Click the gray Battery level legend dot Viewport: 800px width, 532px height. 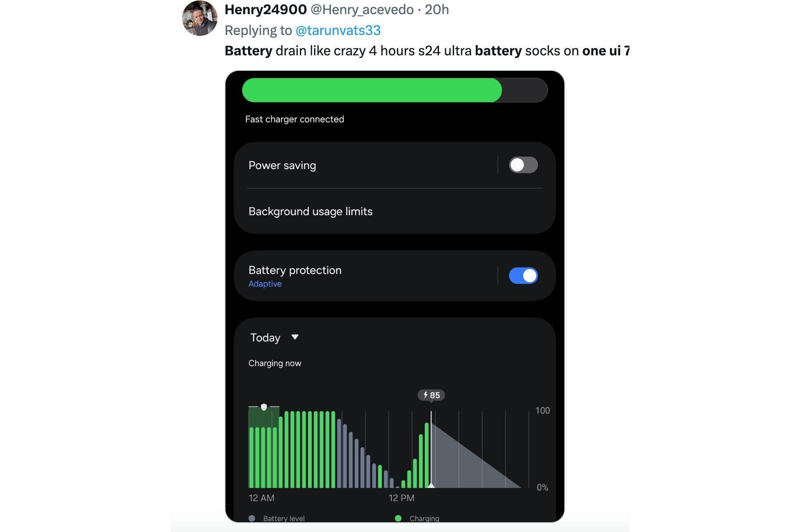click(x=252, y=518)
